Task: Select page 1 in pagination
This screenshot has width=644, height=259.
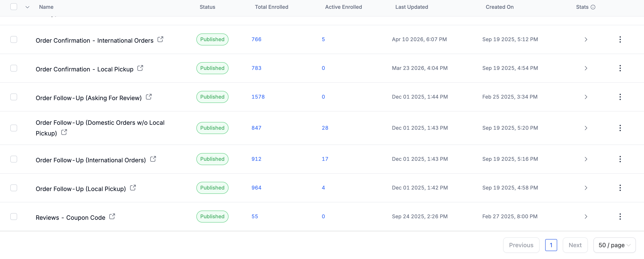Action: tap(551, 245)
